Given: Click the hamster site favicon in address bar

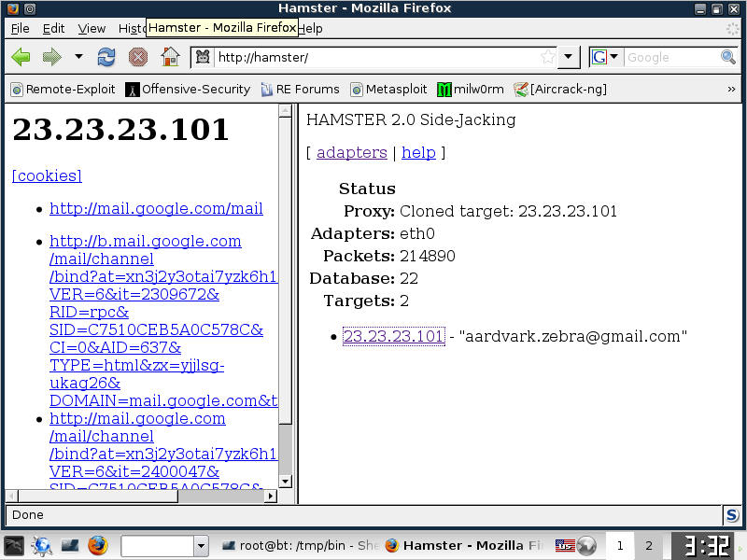Looking at the screenshot, I should pos(203,57).
